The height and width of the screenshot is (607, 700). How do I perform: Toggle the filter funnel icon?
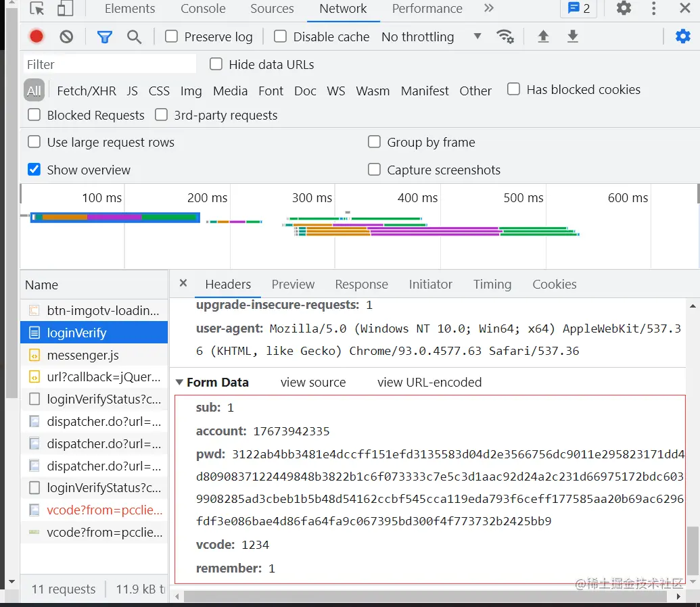click(x=104, y=37)
